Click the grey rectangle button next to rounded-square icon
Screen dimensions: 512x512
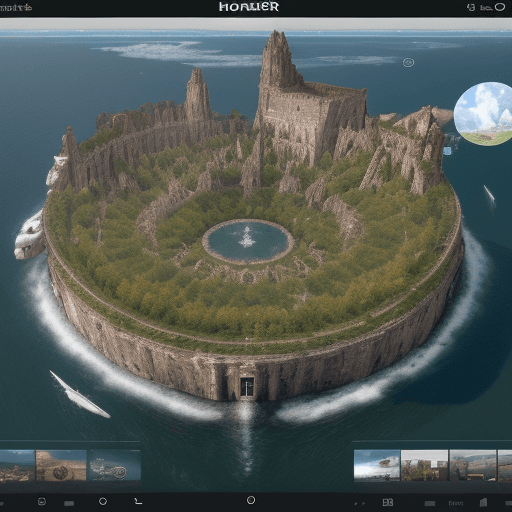click(x=69, y=503)
